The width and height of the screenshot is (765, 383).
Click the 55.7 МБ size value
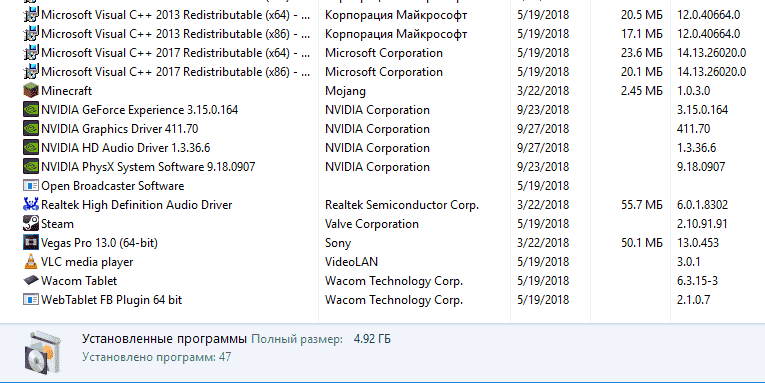pyautogui.click(x=642, y=205)
